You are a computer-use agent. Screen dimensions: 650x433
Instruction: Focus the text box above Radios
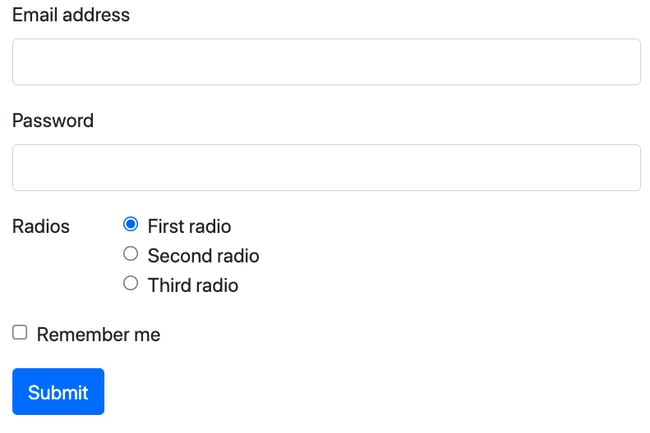pos(326,168)
